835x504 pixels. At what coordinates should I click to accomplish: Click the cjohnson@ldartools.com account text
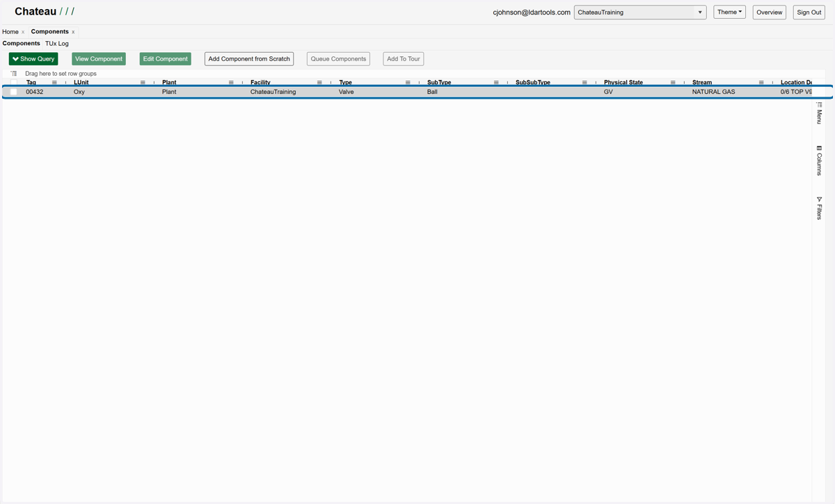[x=532, y=13]
